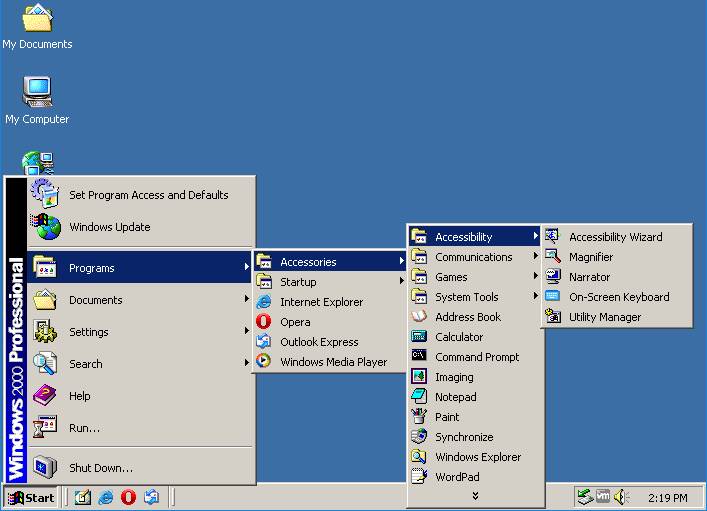Click the Utility Manager icon
The width and height of the screenshot is (707, 511).
coord(553,316)
